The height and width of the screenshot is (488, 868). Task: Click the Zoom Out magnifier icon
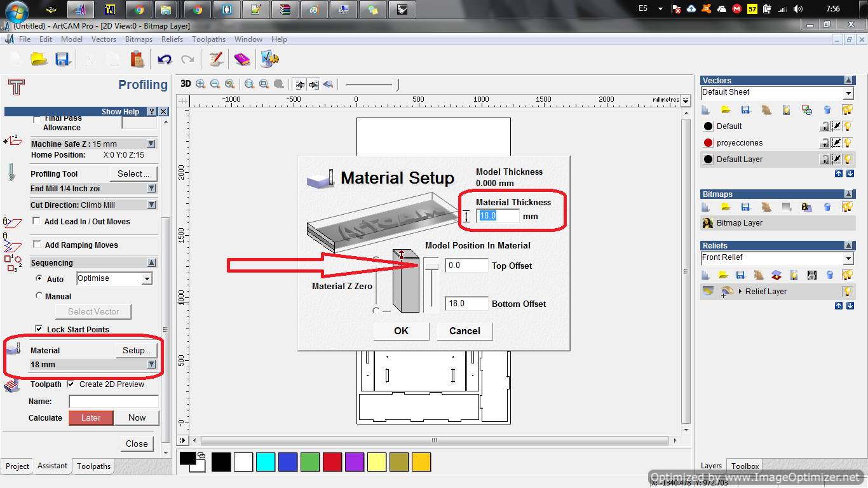click(215, 84)
